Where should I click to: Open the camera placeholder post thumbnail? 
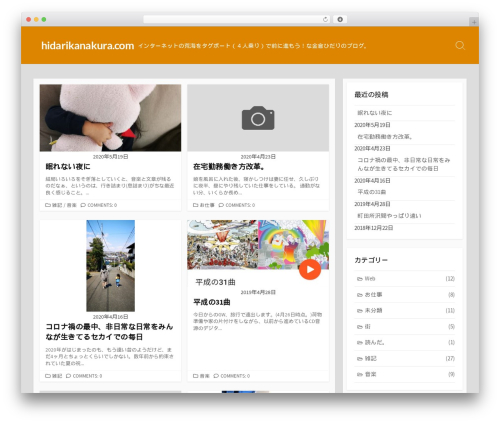click(258, 118)
